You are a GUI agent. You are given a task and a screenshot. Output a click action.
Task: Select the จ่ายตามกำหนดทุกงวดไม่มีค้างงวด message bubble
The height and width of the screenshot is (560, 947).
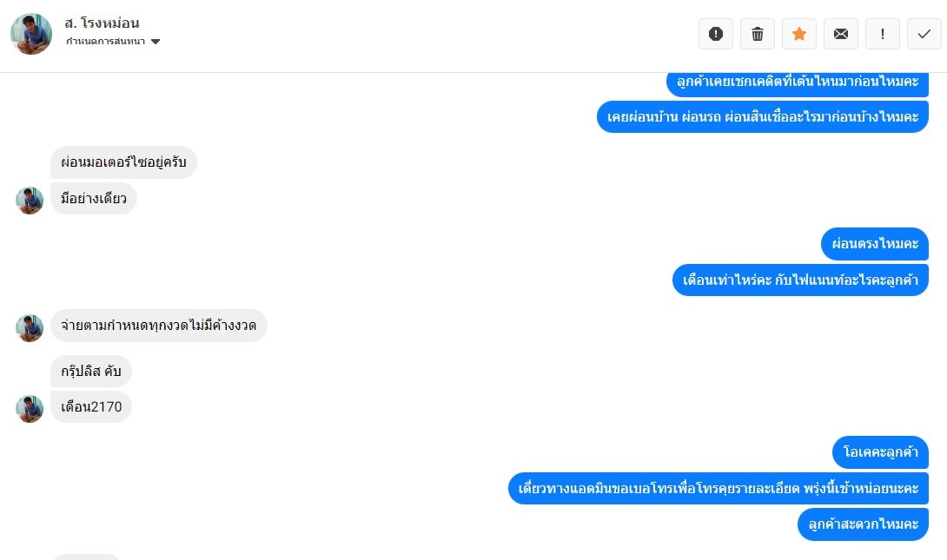coord(159,326)
